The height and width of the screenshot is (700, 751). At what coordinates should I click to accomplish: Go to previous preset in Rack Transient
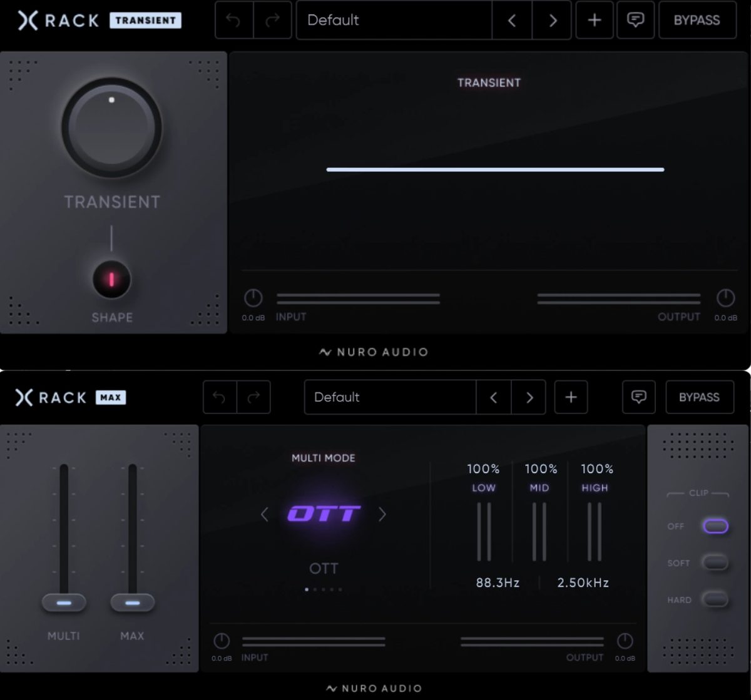tap(512, 20)
